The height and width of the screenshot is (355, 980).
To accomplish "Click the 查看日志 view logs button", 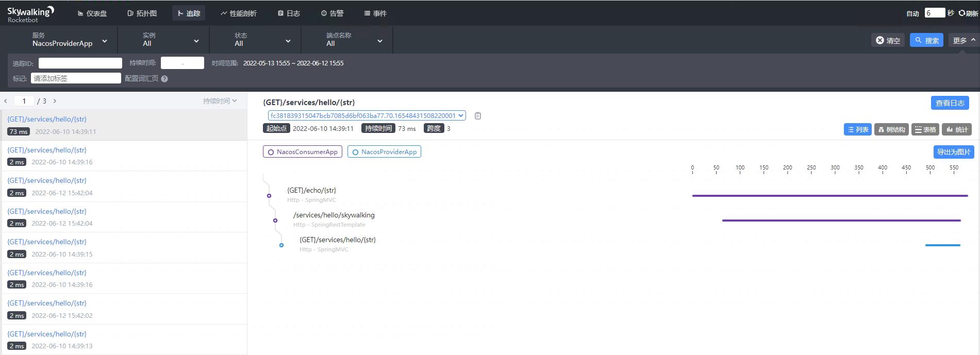I will click(950, 103).
